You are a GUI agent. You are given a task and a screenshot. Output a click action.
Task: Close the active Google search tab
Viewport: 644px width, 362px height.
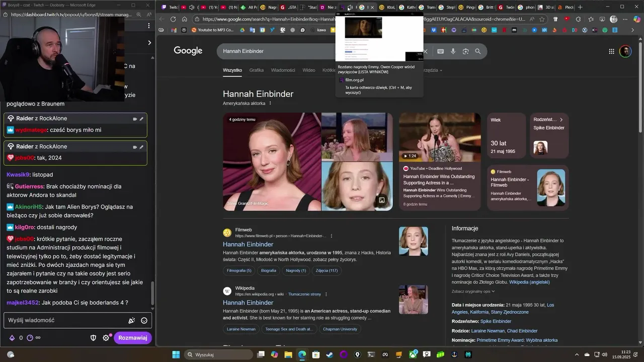point(372,8)
